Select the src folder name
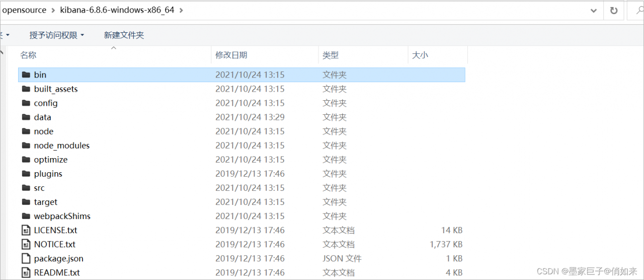Screen dimensions: 644x280 tap(39, 187)
